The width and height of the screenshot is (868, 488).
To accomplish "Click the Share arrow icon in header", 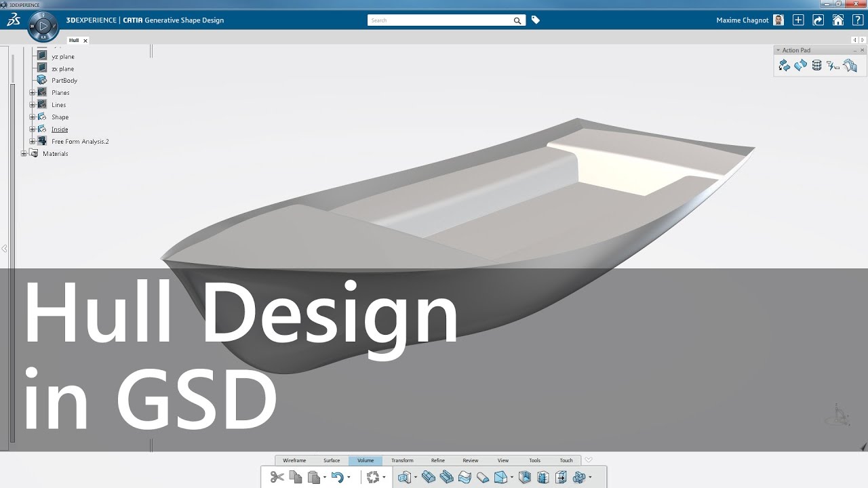I will (x=818, y=20).
